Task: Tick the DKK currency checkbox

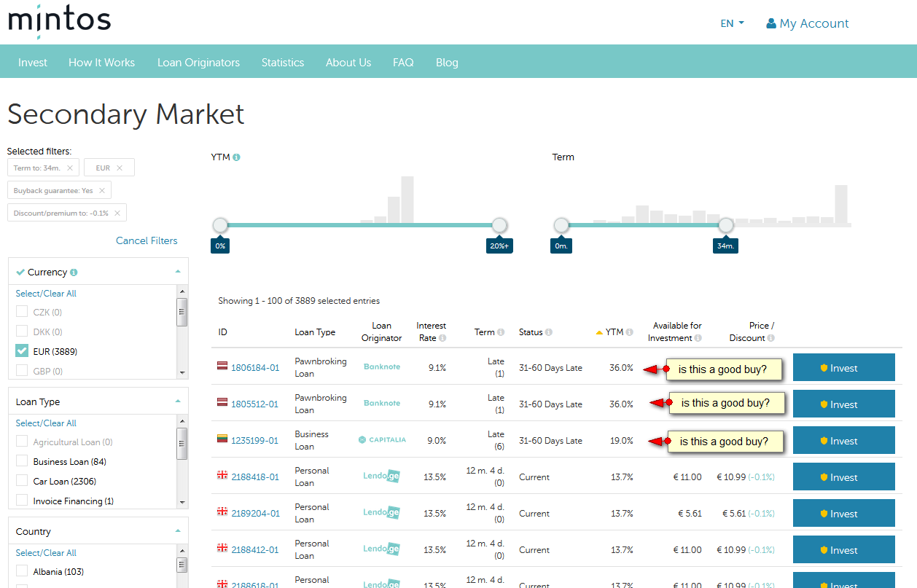Action: pos(22,332)
